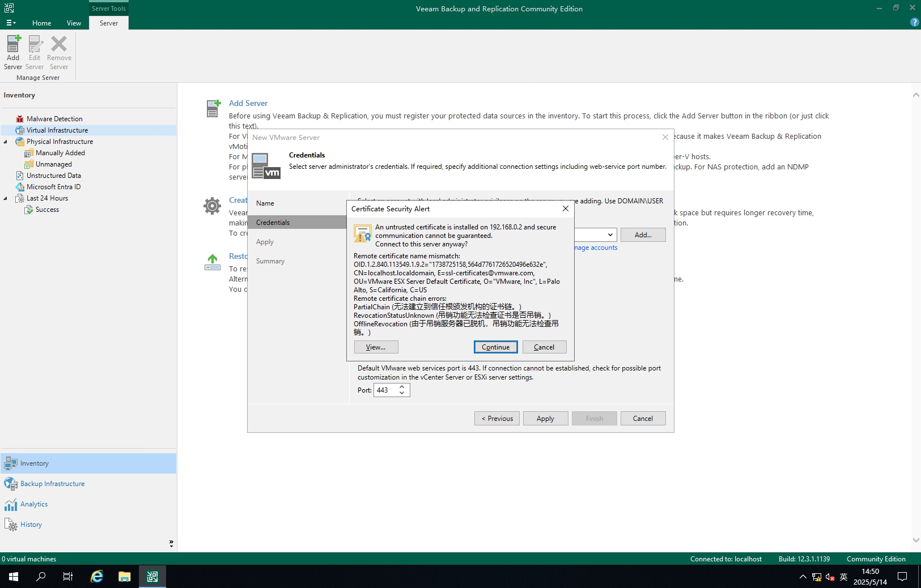Open the credentials dropdown arrow
This screenshot has height=588, width=921.
(x=610, y=235)
